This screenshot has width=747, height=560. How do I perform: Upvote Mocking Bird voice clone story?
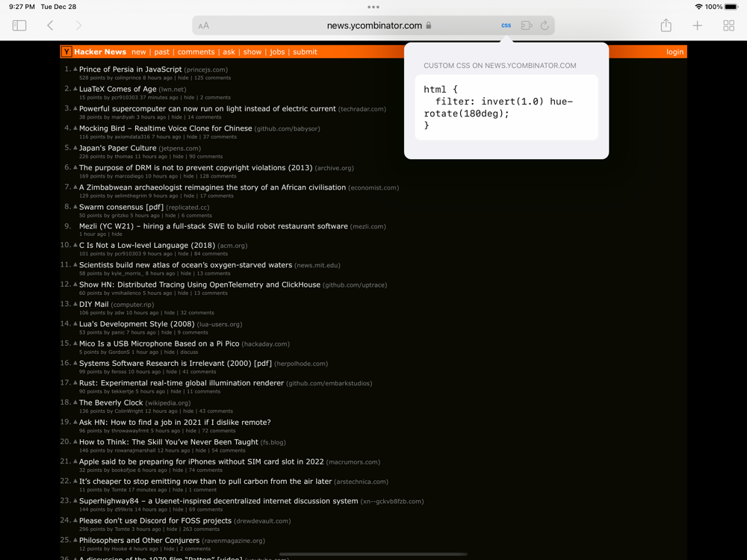75,128
